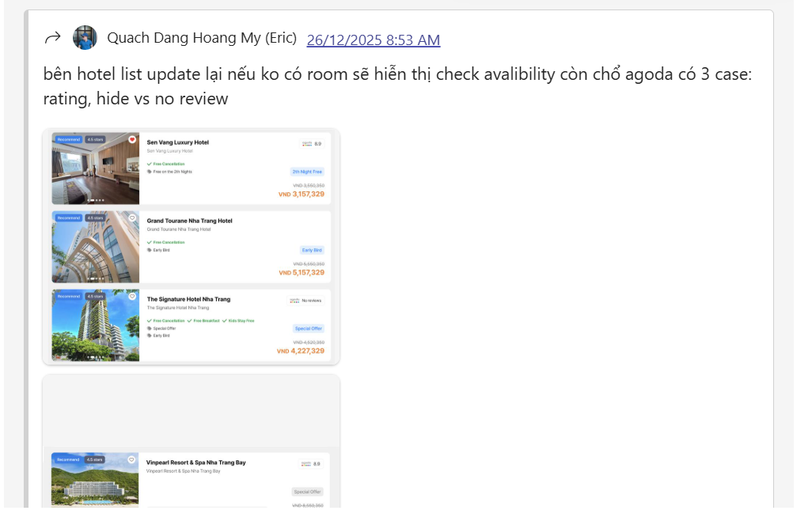This screenshot has height=518, width=812.
Task: Open Grand Tourane Nha Trang Hotel building photo
Action: (x=96, y=247)
